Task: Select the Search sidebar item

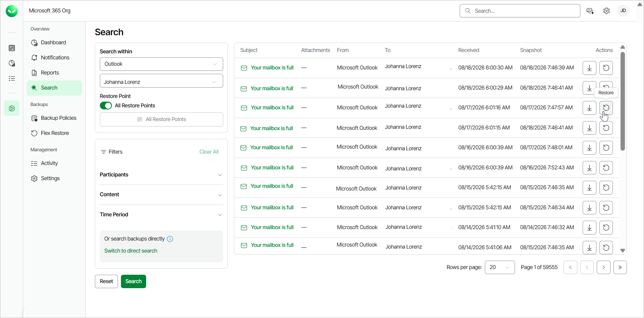Action: 54,88
